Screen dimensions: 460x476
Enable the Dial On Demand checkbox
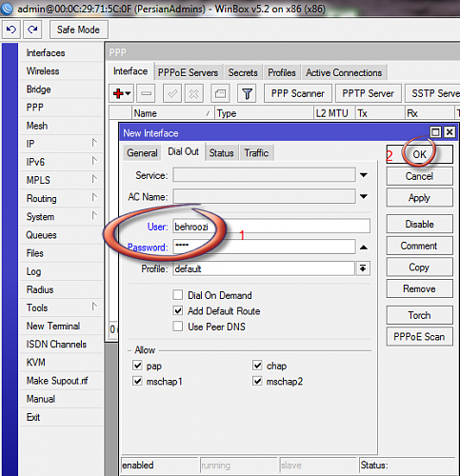pos(178,295)
